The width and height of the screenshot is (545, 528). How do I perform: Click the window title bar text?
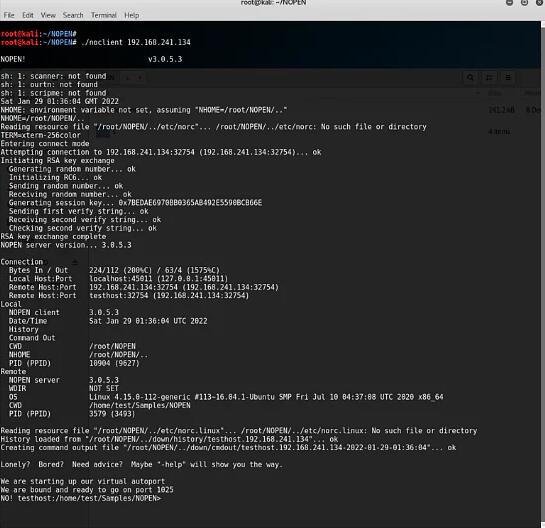click(273, 3)
